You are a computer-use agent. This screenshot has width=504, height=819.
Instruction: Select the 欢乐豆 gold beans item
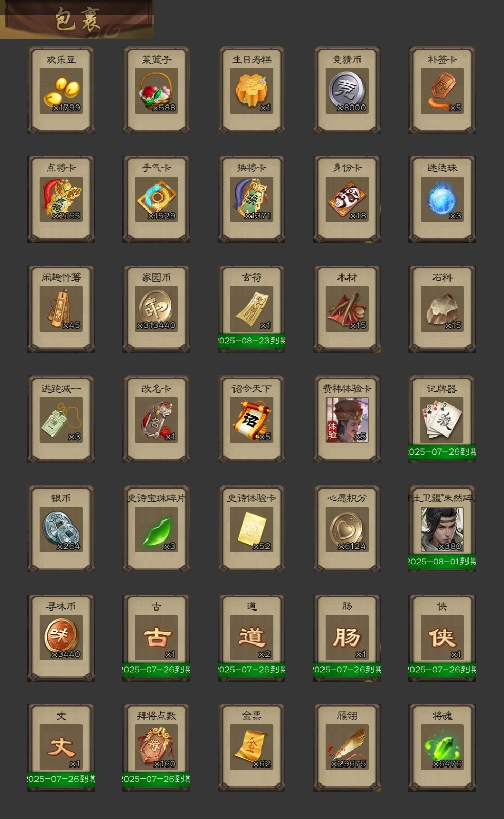61,91
